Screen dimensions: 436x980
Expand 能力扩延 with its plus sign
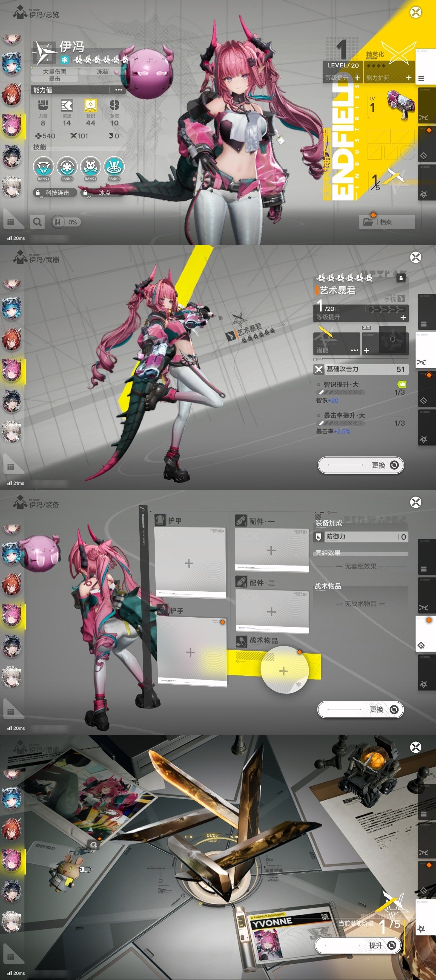coord(409,78)
